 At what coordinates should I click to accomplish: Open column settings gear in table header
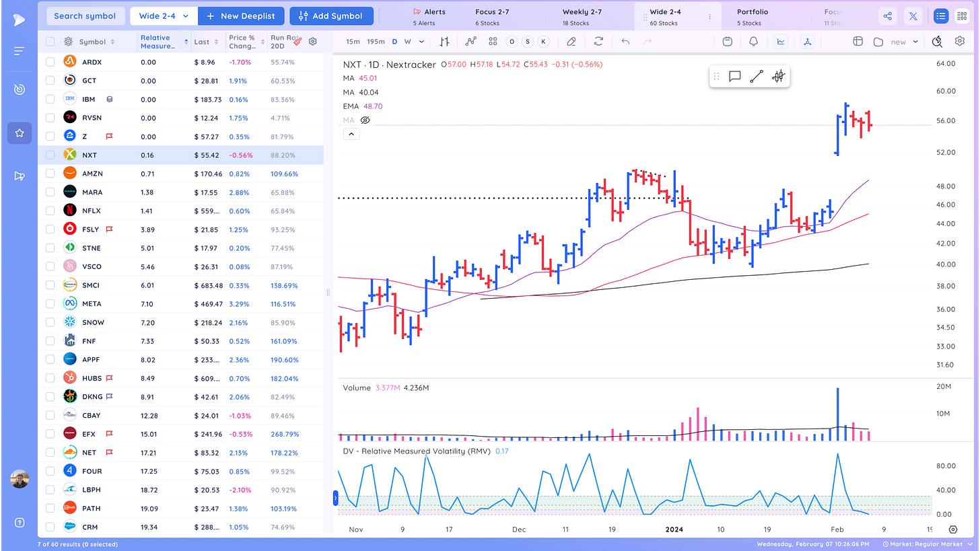[x=313, y=42]
